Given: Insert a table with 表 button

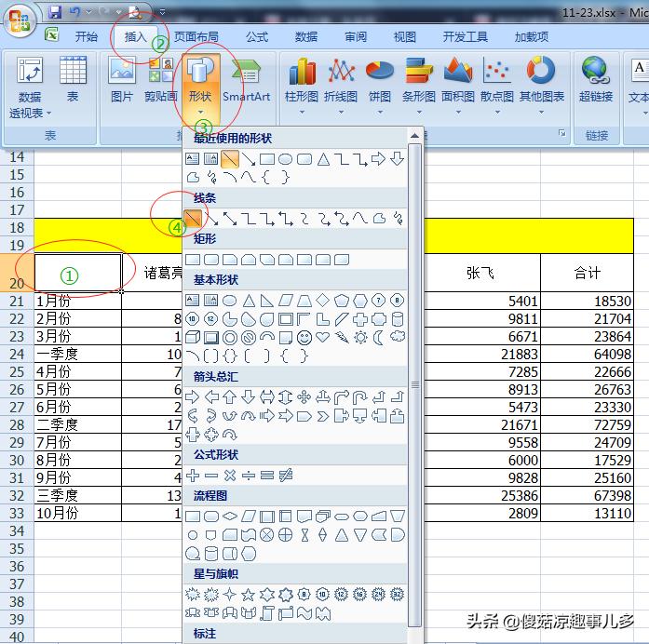Looking at the screenshot, I should click(73, 79).
